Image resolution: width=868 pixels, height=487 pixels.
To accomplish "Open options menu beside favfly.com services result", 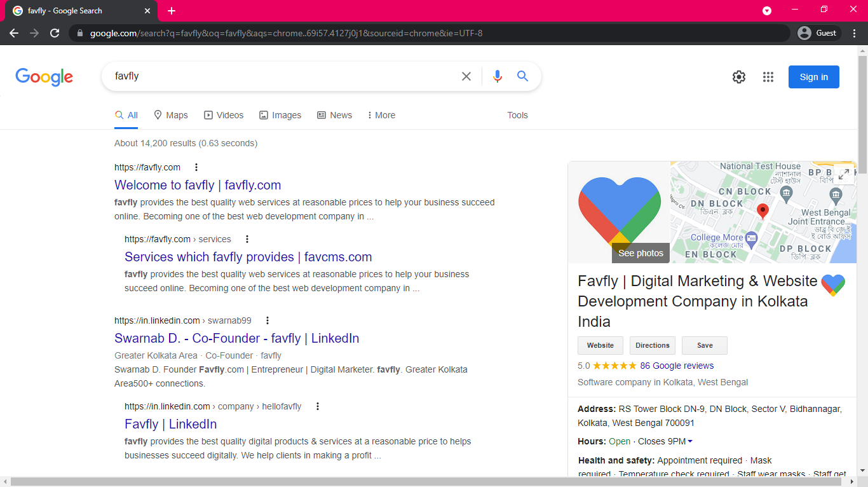I will (247, 239).
